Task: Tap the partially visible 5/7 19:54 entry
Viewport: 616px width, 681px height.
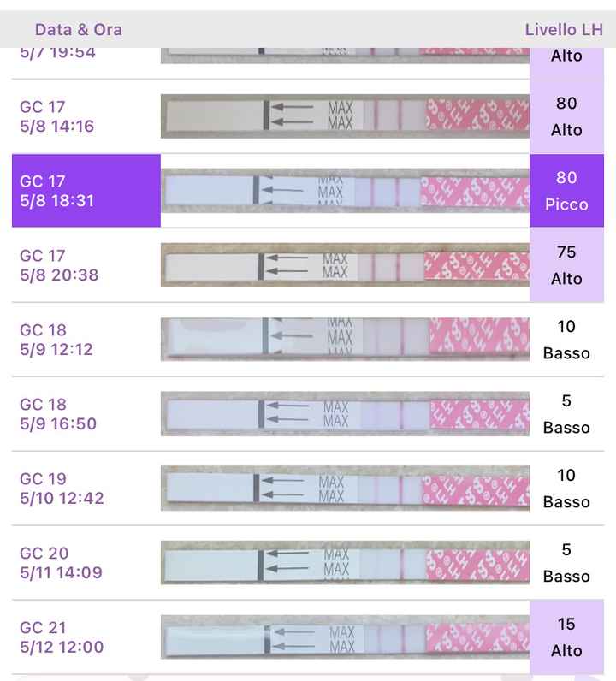Action: coord(57,53)
